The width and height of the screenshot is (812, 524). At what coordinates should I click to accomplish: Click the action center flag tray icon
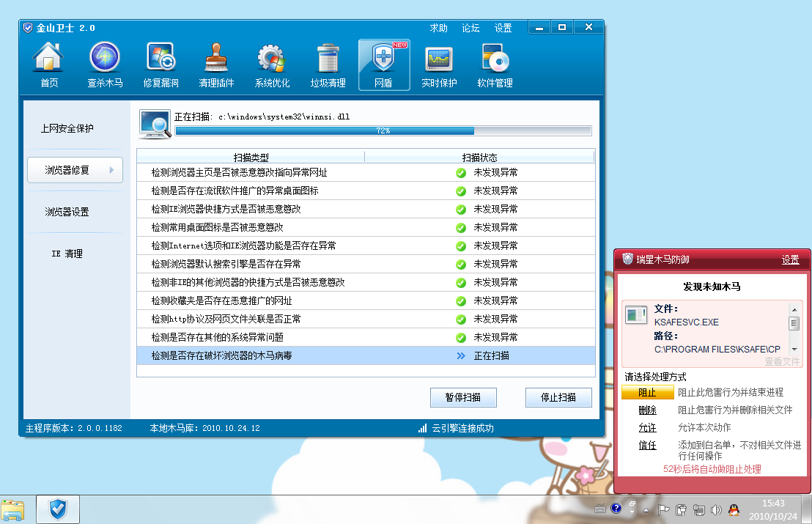pos(663,510)
